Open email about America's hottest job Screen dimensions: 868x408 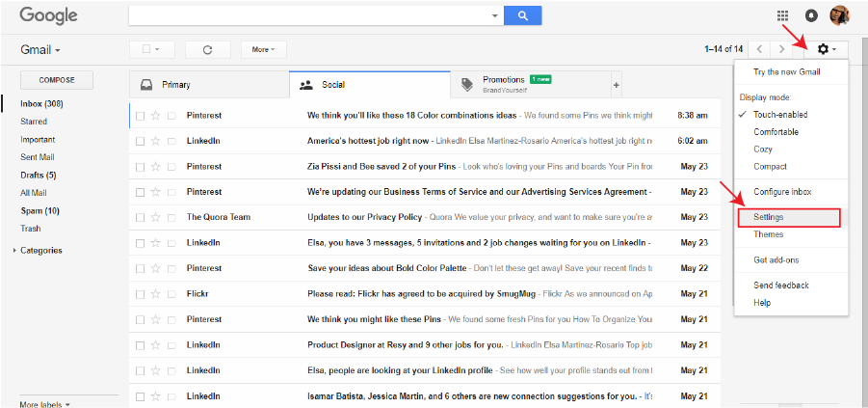click(x=425, y=141)
